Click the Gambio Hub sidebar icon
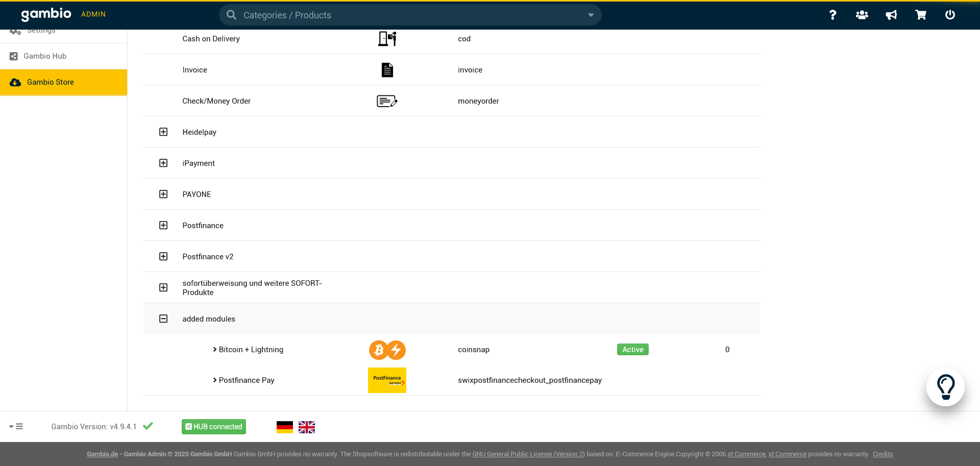Viewport: 980px width, 466px height. (x=14, y=56)
